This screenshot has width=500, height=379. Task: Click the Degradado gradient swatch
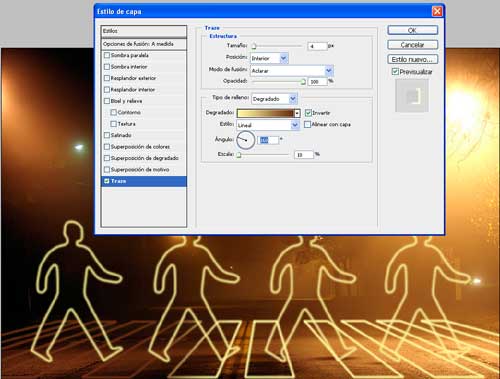point(265,113)
